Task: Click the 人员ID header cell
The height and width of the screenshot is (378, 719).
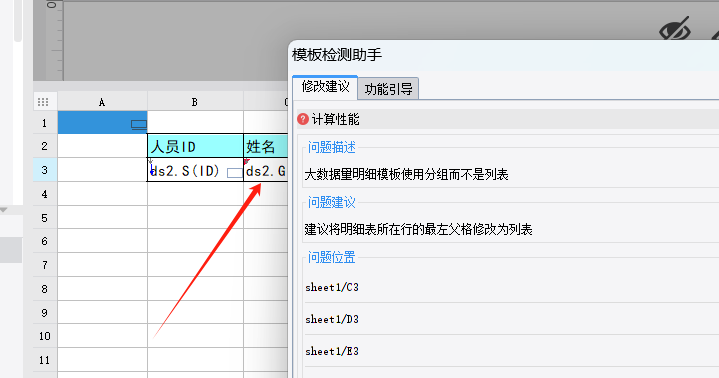Action: [195, 146]
